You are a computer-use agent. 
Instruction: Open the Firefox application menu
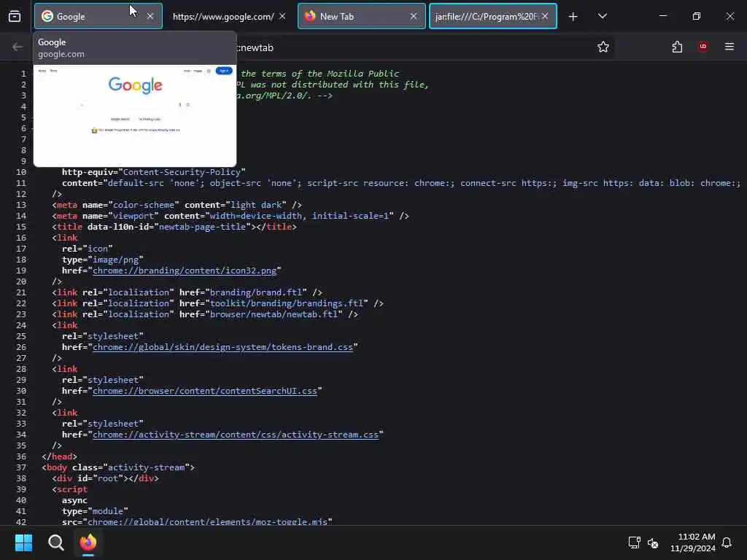(729, 47)
